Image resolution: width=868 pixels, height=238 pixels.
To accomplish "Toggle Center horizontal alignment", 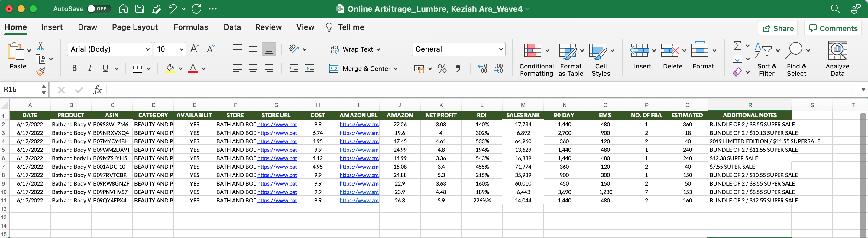I will (253, 68).
